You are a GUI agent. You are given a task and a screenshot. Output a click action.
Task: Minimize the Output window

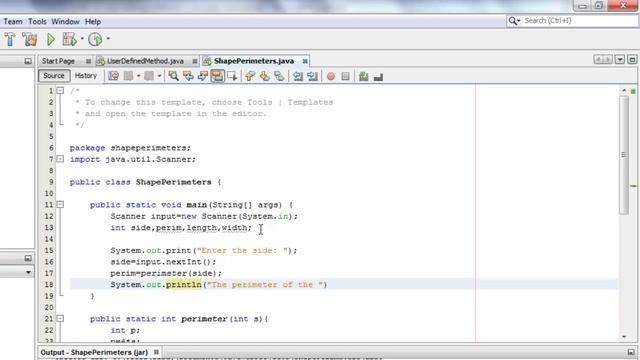coord(631,352)
